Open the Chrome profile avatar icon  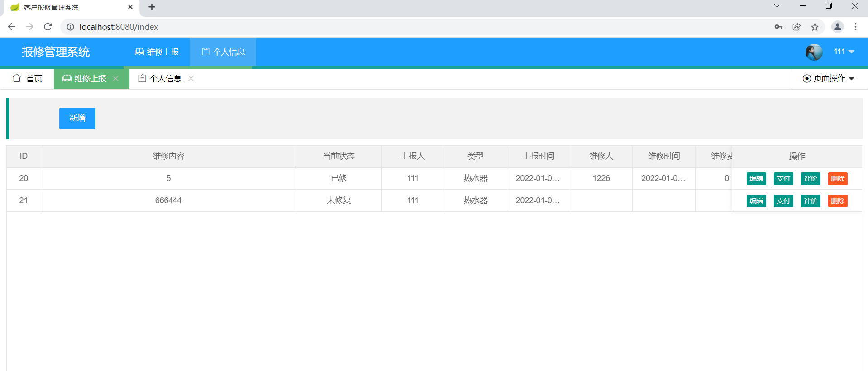837,27
